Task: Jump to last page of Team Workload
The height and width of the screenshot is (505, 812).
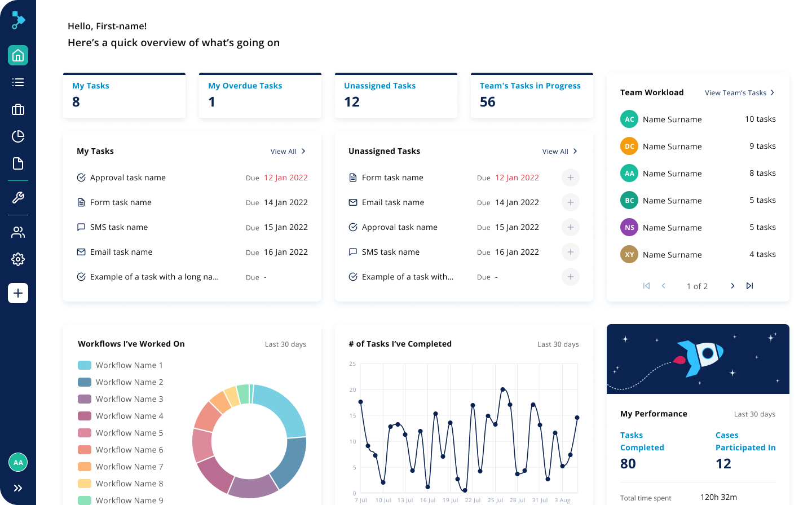Action: pyautogui.click(x=749, y=286)
